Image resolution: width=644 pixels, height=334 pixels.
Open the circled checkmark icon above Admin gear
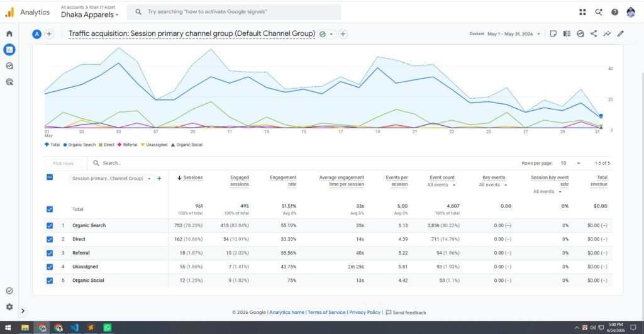coord(9,291)
